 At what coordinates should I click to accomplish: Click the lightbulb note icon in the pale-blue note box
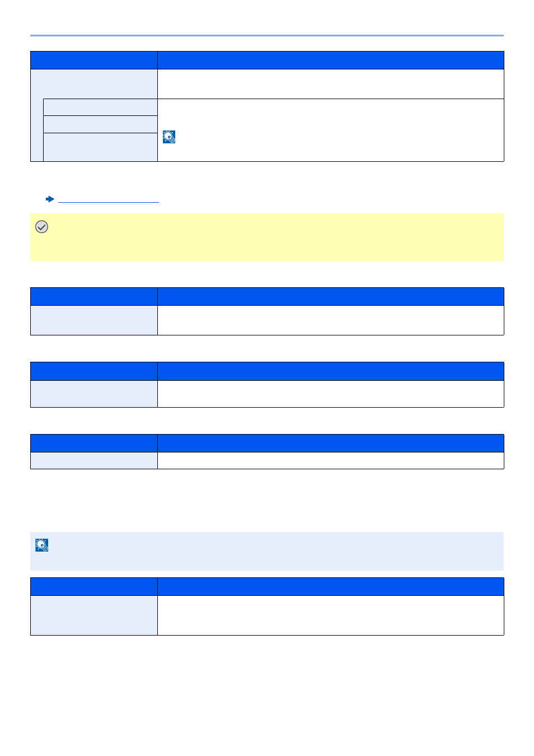click(41, 545)
